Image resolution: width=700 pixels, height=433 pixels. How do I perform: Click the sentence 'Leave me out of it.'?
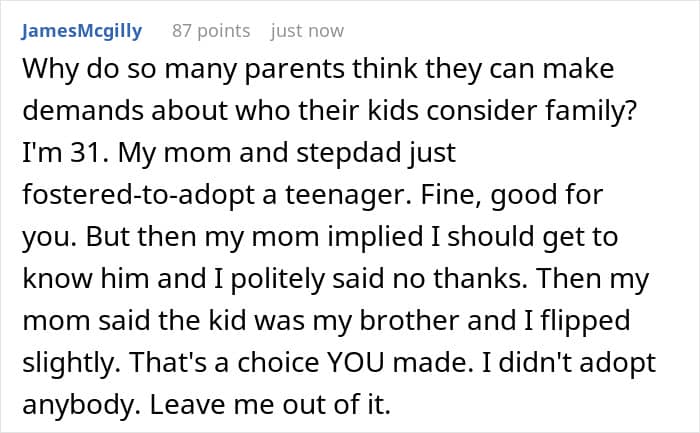click(x=270, y=404)
